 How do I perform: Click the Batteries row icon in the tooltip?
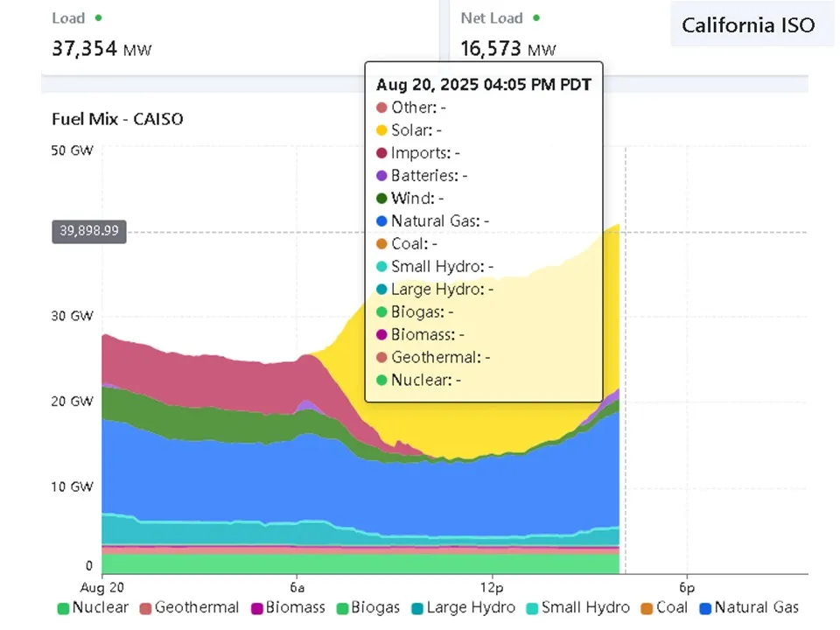(381, 176)
